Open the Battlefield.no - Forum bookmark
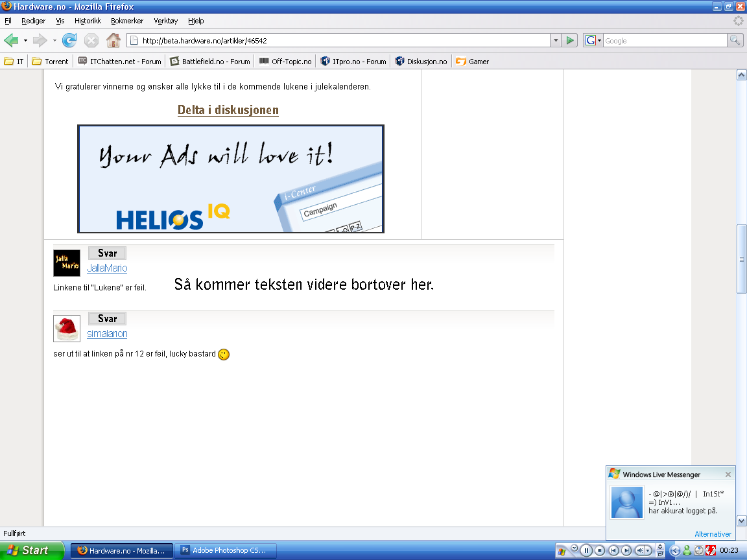Viewport: 747px width, 560px height. click(210, 62)
